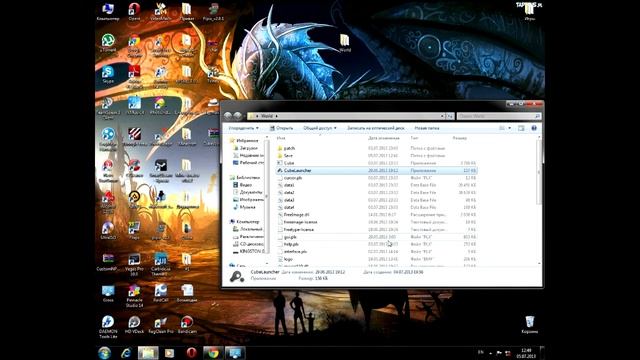Open the Упорядочить dropdown menu
Image resolution: width=640 pixels, height=360 pixels.
point(243,128)
